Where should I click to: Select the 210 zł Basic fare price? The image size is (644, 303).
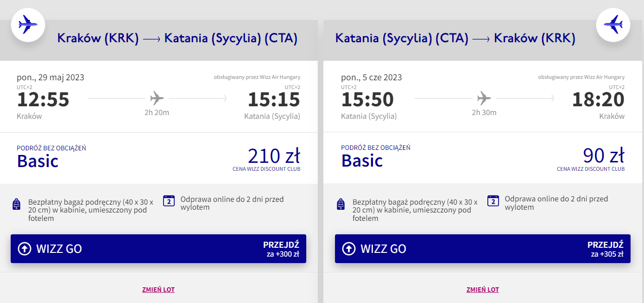[274, 156]
